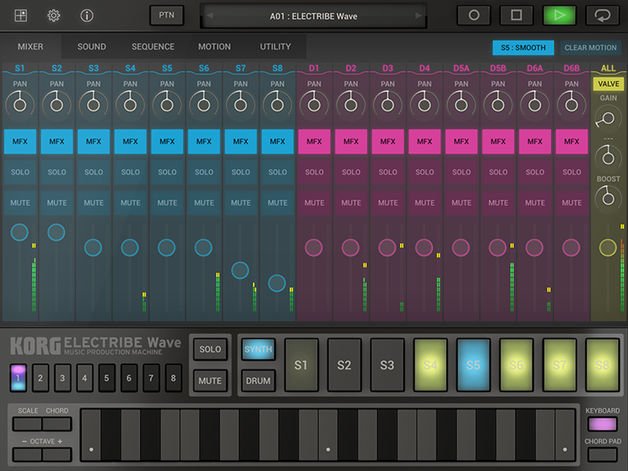Click the D6B PAN knob
This screenshot has width=628, height=471.
click(572, 104)
